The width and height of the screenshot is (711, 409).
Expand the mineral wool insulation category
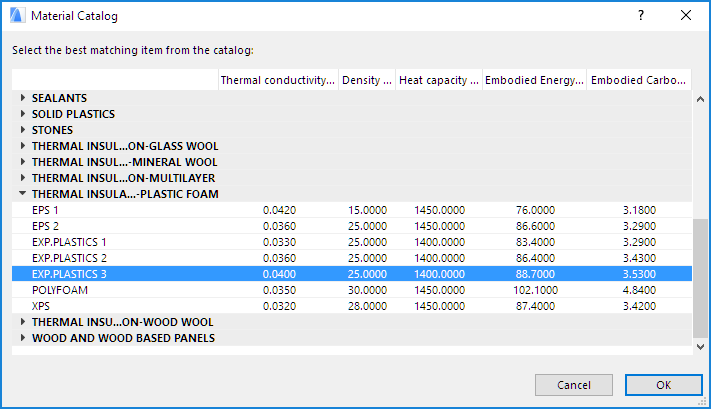[x=23, y=162]
